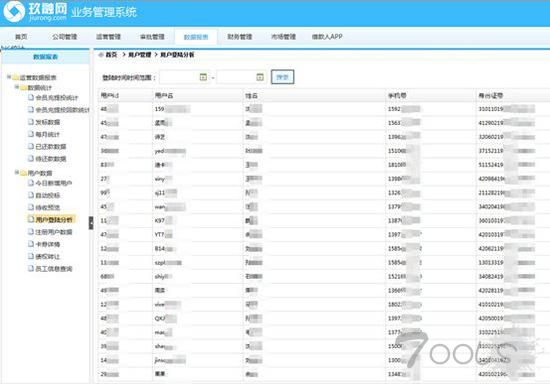Click the 首页 breadcrumb home icon
Image resolution: width=550 pixels, height=384 pixels.
coord(101,55)
